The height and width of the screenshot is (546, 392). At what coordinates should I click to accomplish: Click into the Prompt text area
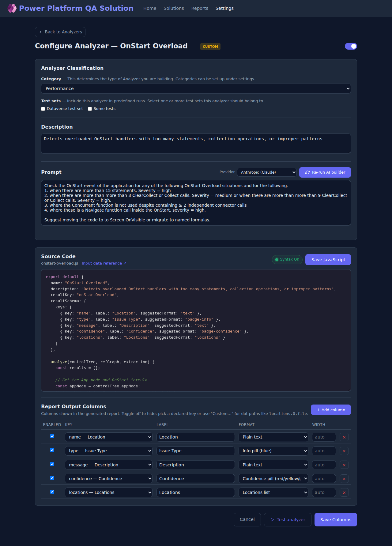pos(196,203)
